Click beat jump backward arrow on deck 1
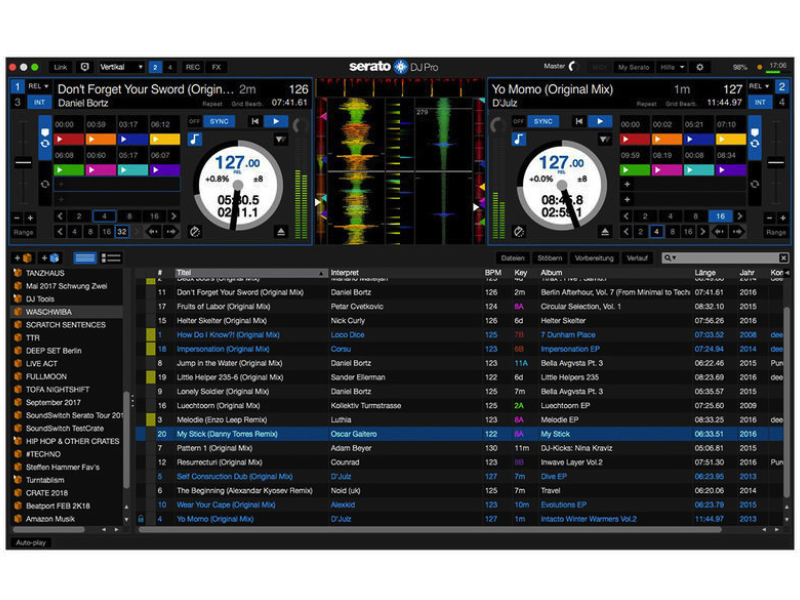Image resolution: width=800 pixels, height=600 pixels. 154,232
